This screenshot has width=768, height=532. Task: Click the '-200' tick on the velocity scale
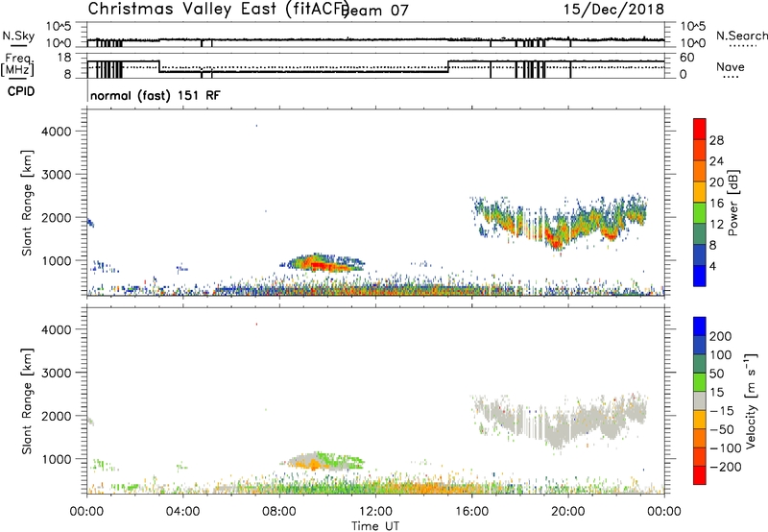pos(726,467)
